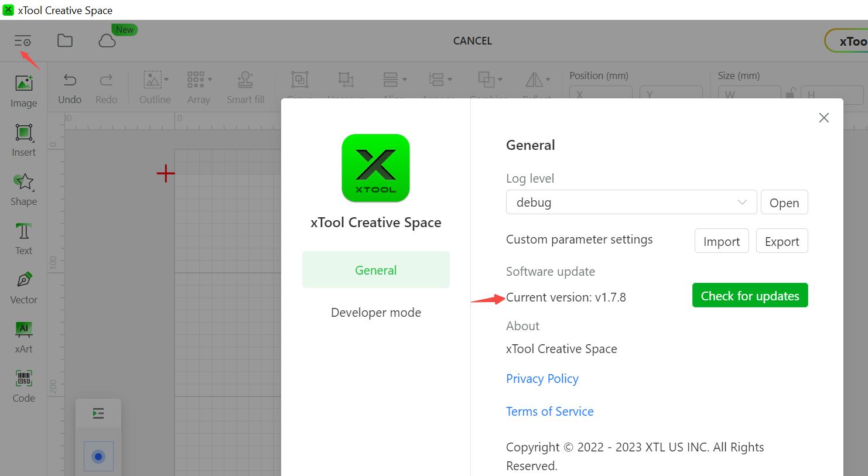Click the Open log button

pos(784,203)
